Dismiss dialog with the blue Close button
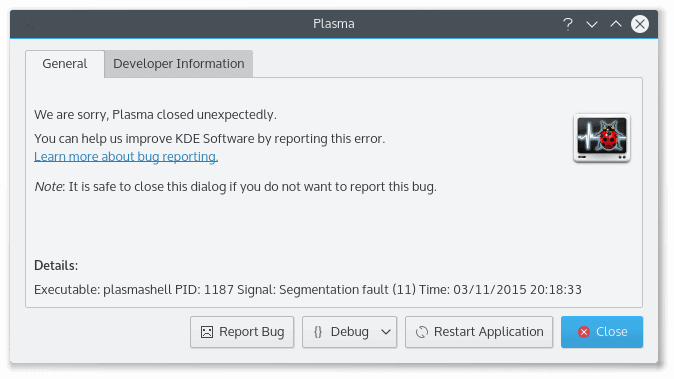This screenshot has height=379, width=674. click(602, 332)
